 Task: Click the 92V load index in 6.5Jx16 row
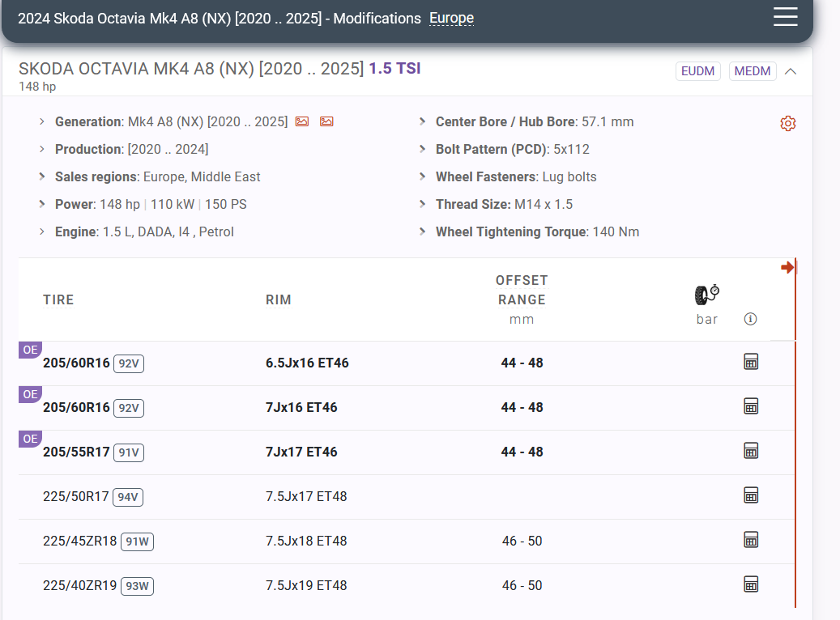point(129,363)
